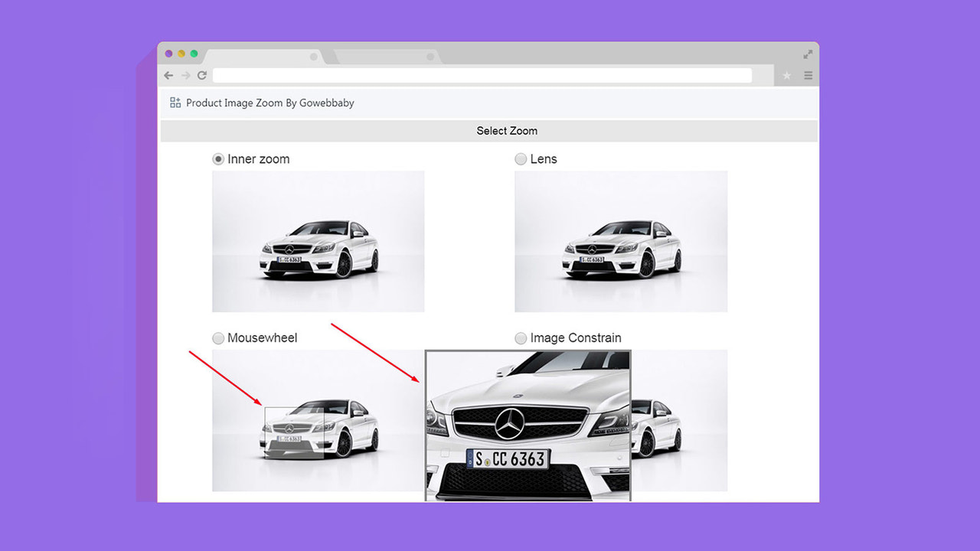Bookmark the page with the star icon
980x551 pixels.
pyautogui.click(x=786, y=75)
